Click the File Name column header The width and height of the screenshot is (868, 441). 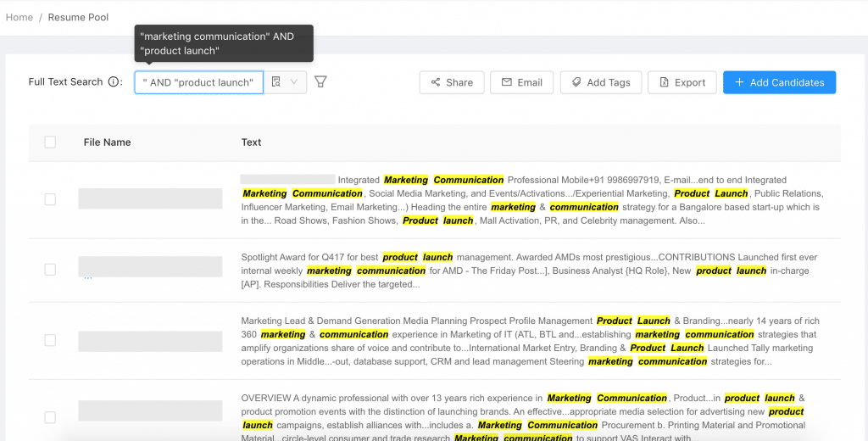coord(108,142)
